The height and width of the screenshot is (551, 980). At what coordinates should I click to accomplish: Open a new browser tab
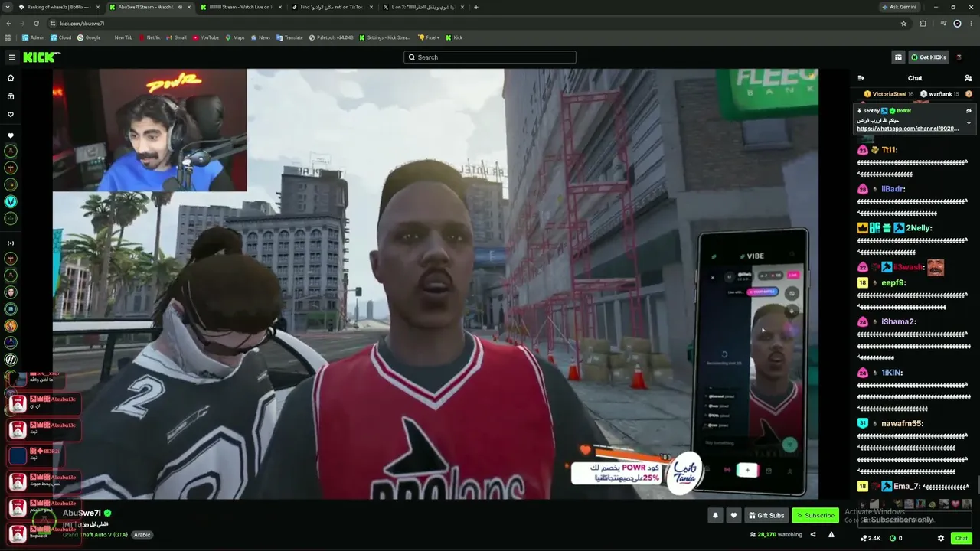pyautogui.click(x=476, y=7)
